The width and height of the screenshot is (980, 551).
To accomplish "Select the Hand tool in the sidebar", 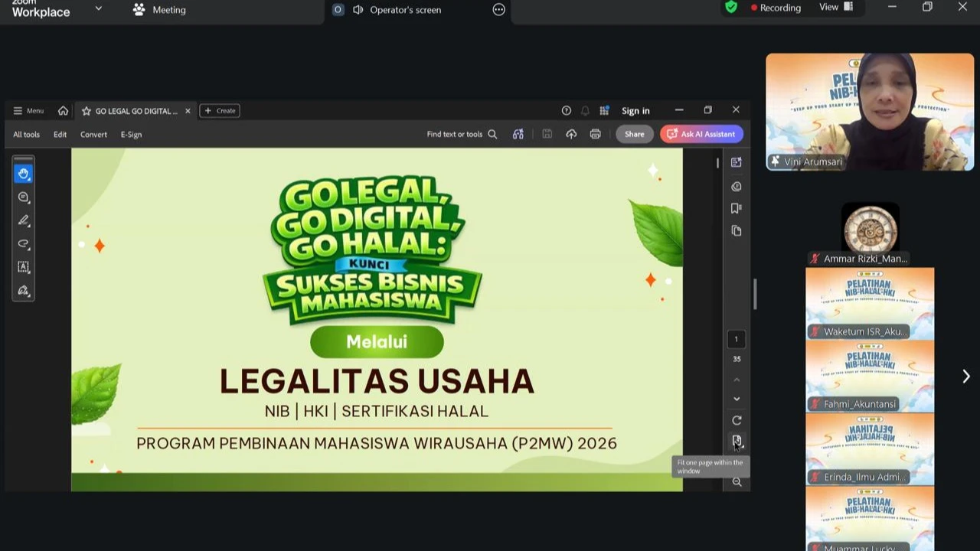I will pyautogui.click(x=24, y=174).
